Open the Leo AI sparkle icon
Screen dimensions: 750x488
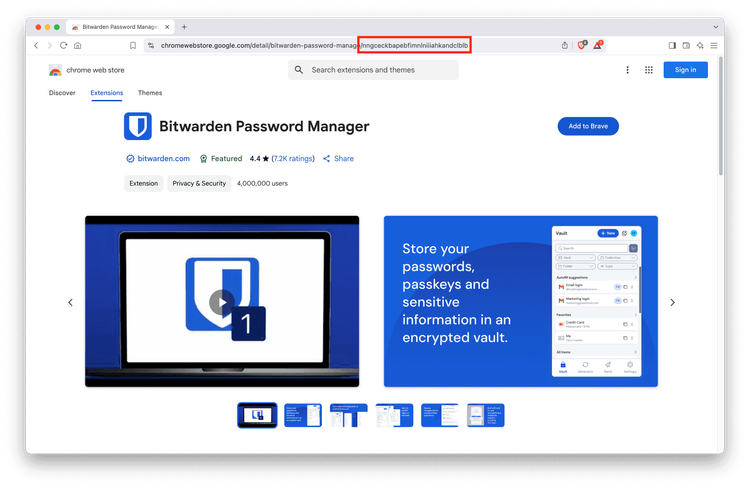coord(700,45)
